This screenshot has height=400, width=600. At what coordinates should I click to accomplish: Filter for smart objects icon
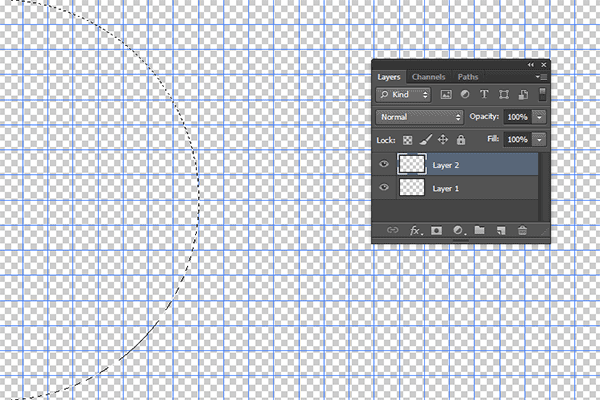point(523,95)
